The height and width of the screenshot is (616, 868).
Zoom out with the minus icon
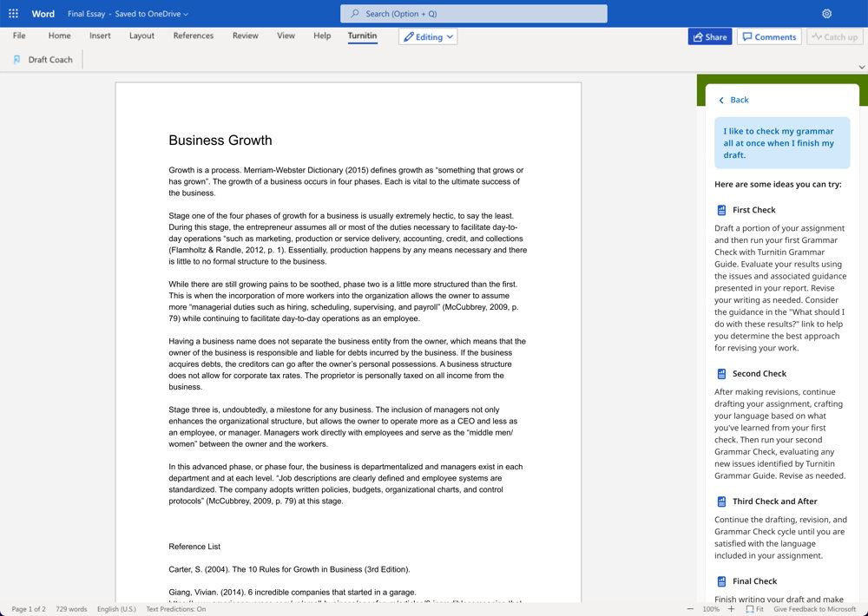click(x=690, y=609)
